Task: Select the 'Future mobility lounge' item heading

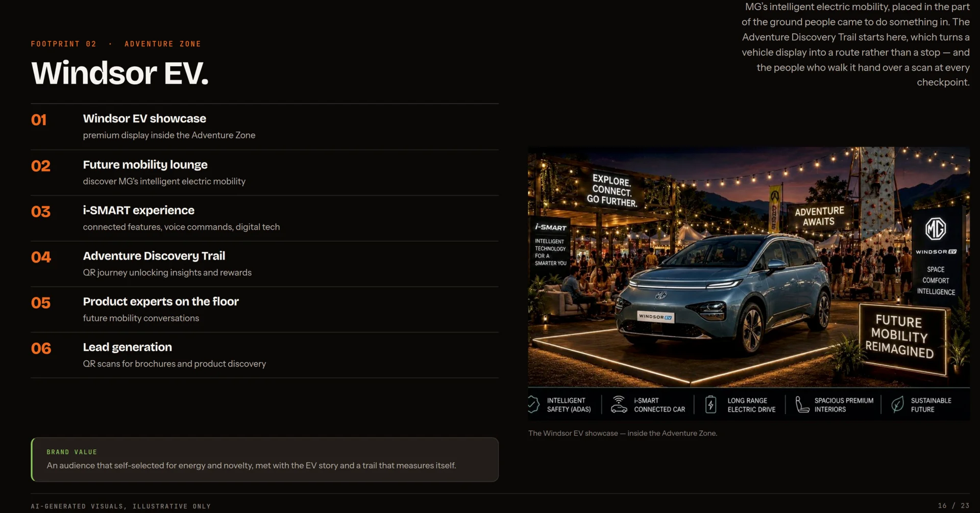Action: click(145, 165)
